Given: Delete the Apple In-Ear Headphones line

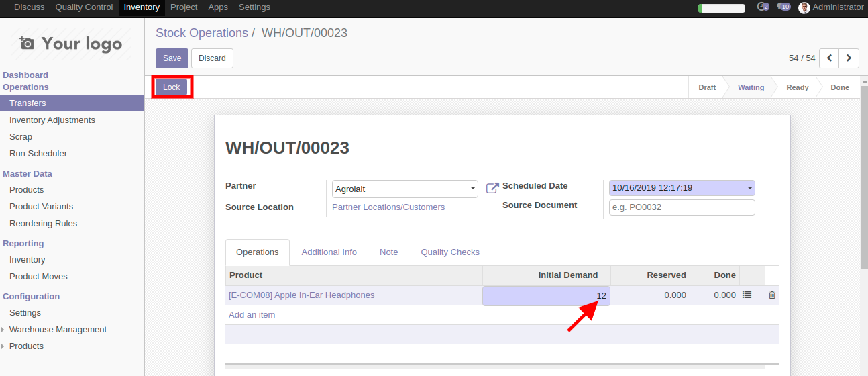Looking at the screenshot, I should [x=772, y=295].
